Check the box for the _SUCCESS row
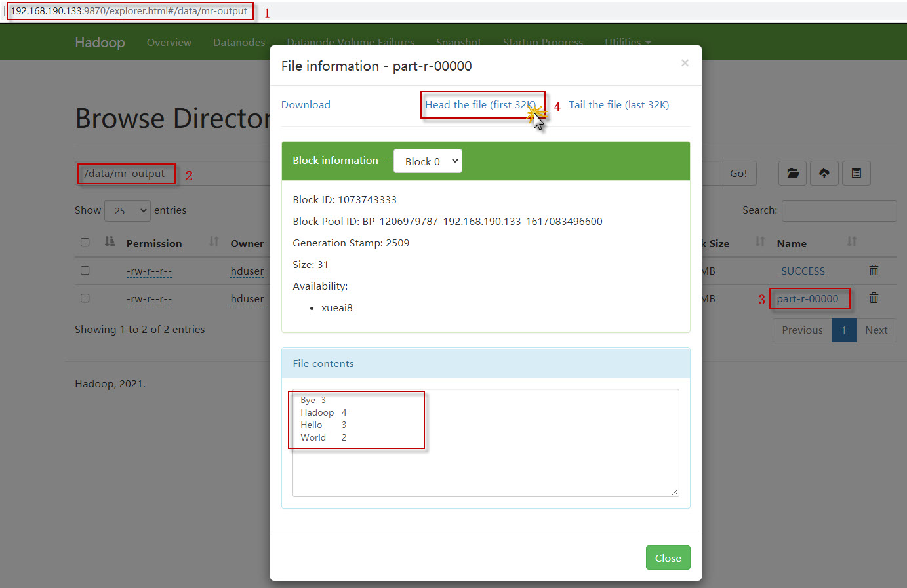The image size is (907, 588). [x=85, y=270]
